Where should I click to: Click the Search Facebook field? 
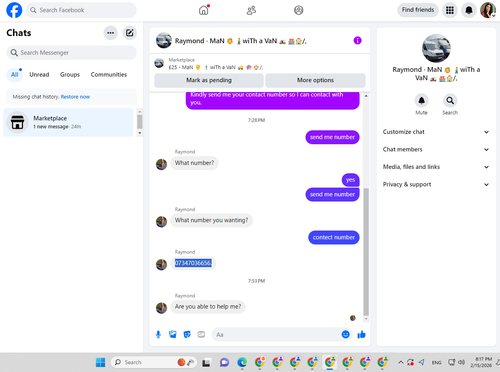point(81,10)
